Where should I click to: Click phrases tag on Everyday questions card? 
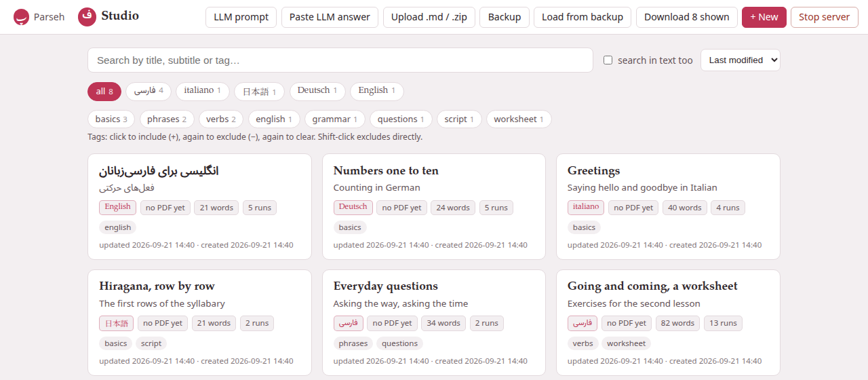[x=353, y=343]
